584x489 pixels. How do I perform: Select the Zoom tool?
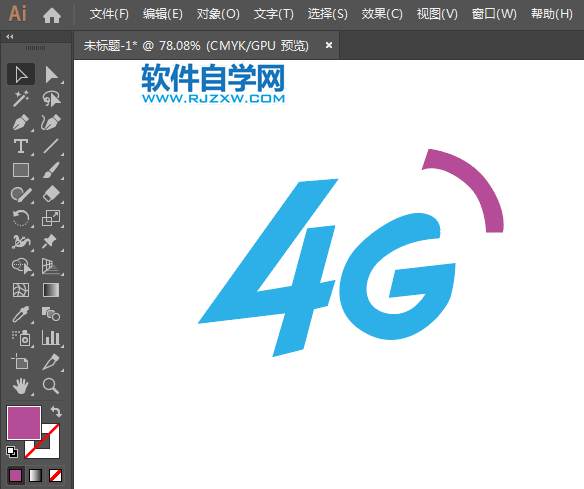51,386
